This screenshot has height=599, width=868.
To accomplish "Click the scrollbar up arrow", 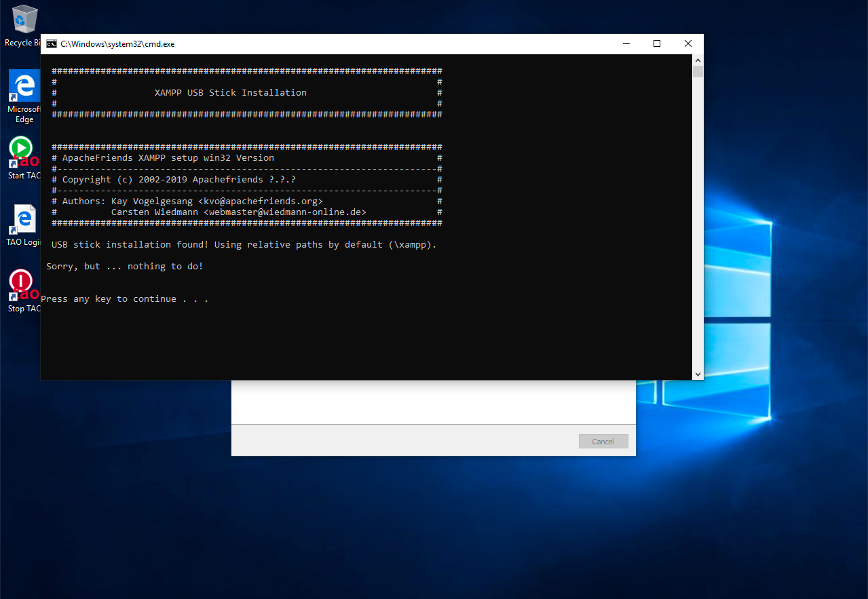I will (x=698, y=60).
